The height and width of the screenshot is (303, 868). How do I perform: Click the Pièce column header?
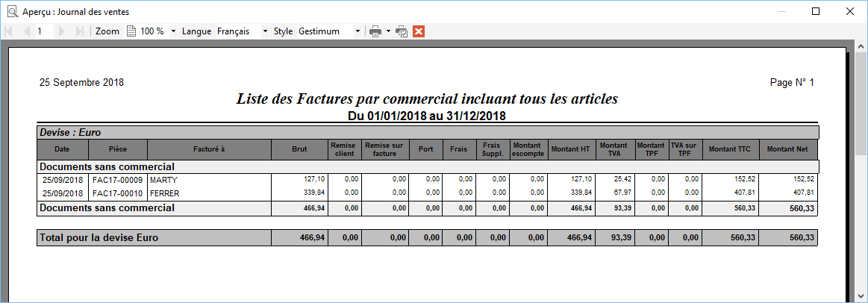pos(117,149)
